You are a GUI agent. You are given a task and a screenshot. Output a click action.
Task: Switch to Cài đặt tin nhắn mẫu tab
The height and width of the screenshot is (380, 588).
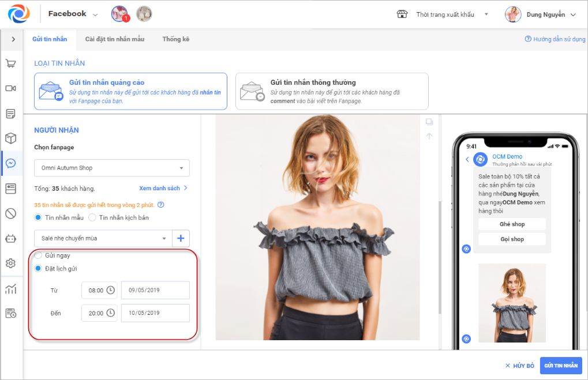(115, 39)
